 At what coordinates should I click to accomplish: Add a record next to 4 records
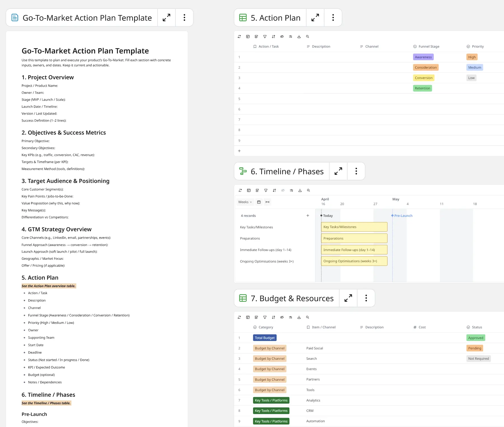pos(308,216)
